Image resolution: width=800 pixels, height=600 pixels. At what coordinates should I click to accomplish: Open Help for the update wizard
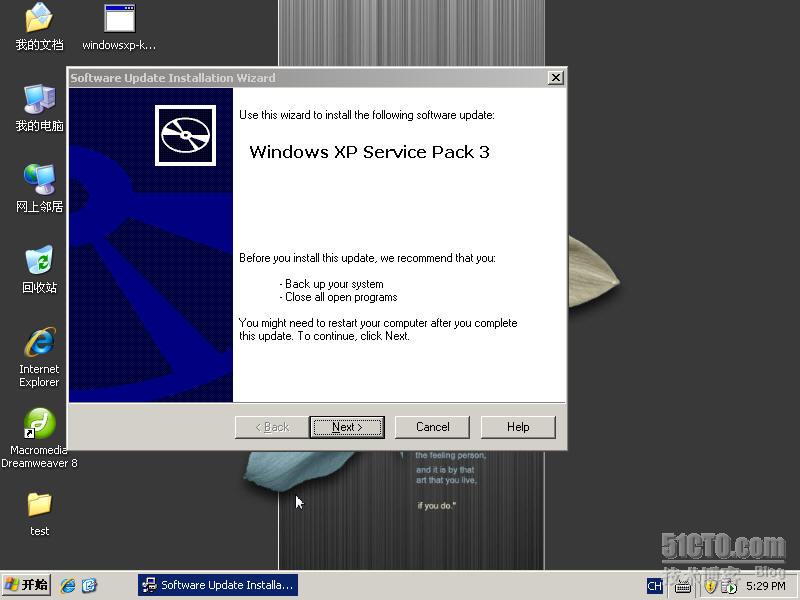point(518,427)
